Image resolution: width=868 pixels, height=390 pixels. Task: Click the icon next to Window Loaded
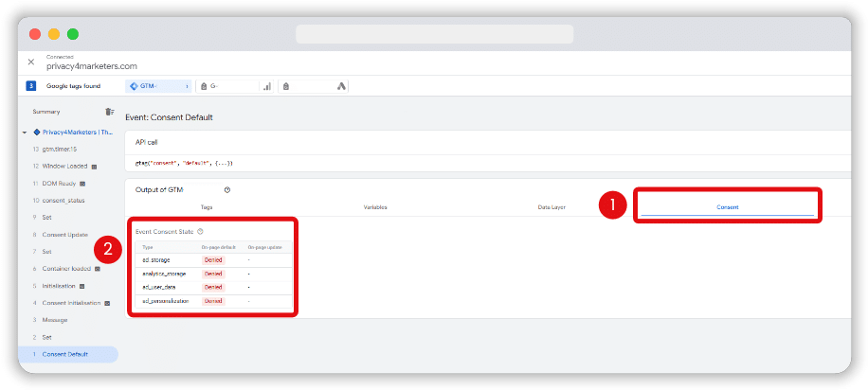click(x=94, y=166)
